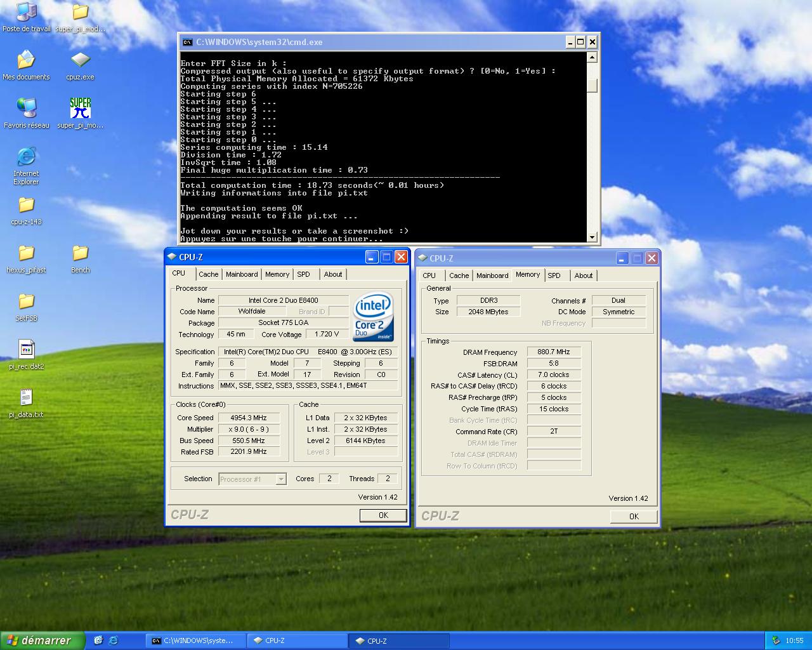Select Cache tab in right CPU-Z window
This screenshot has height=650, width=812.
[459, 275]
